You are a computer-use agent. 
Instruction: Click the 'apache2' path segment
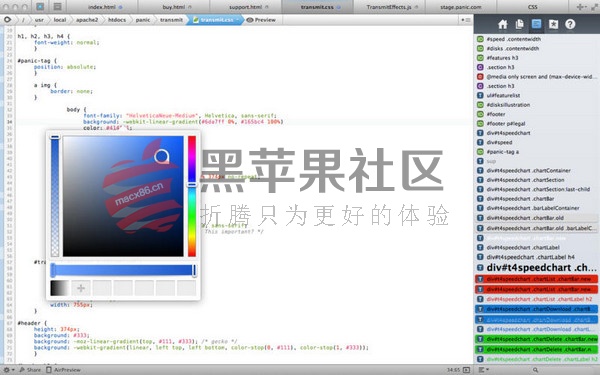[87, 20]
